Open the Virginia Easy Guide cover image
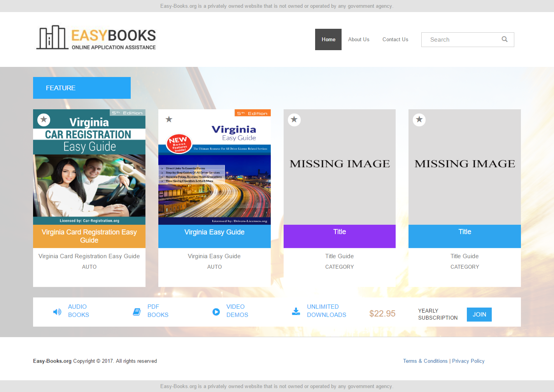The width and height of the screenshot is (554, 392). [214, 167]
